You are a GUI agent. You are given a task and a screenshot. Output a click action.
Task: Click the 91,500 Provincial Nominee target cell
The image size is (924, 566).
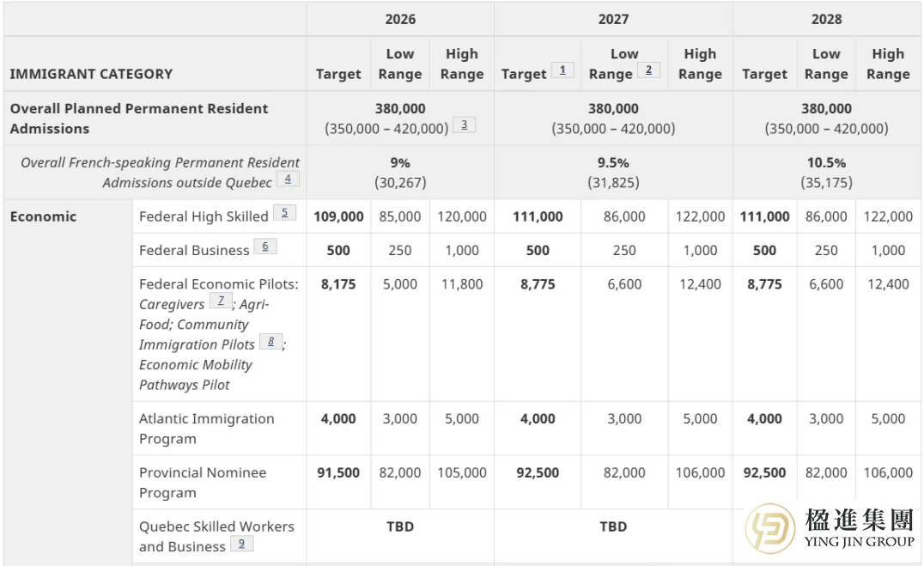[x=338, y=472]
